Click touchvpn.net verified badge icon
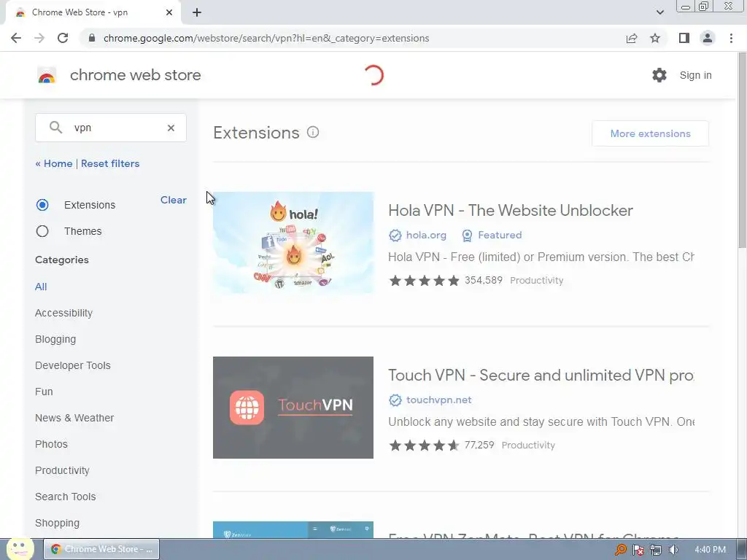The height and width of the screenshot is (560, 747). tap(395, 400)
